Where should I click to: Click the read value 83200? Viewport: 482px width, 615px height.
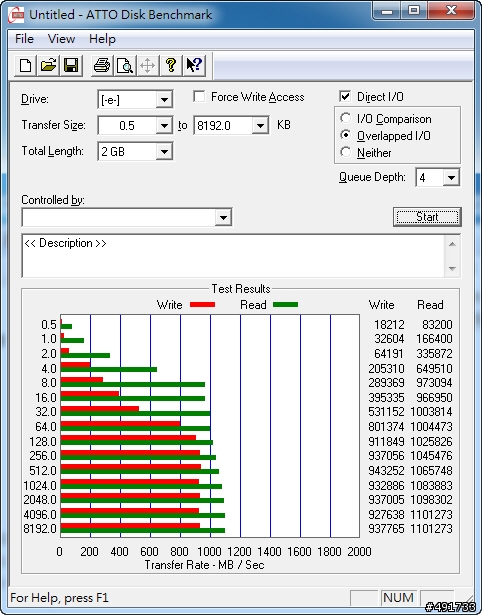tap(437, 325)
